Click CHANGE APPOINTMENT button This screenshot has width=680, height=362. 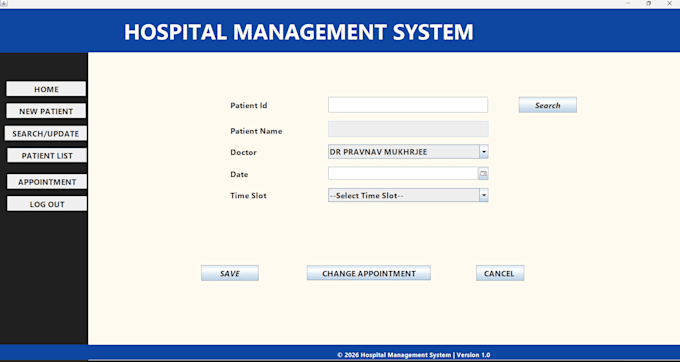[369, 273]
